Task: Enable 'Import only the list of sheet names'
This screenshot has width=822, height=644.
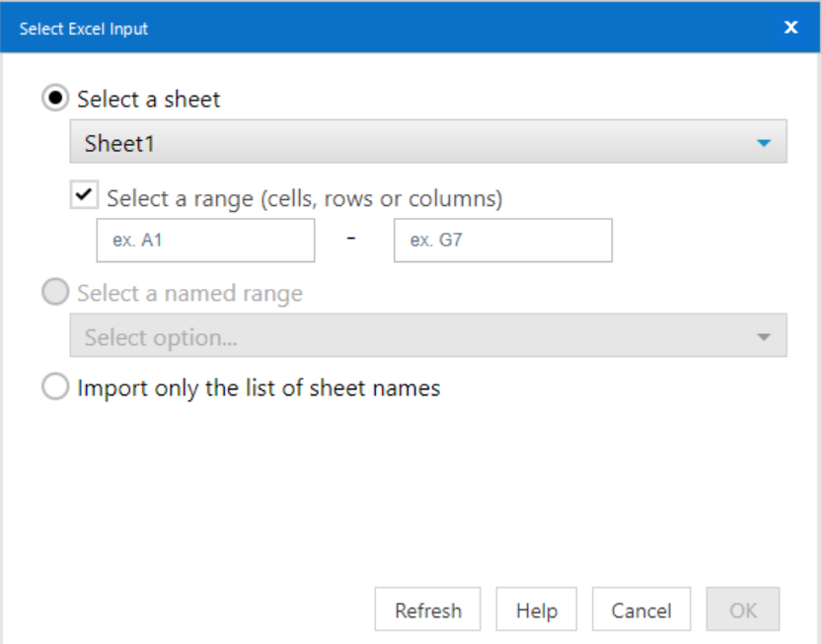Action: (56, 388)
